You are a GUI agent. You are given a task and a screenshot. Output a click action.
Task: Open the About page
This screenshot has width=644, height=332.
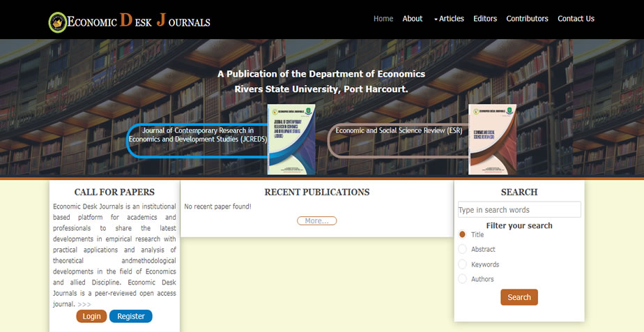tap(413, 19)
